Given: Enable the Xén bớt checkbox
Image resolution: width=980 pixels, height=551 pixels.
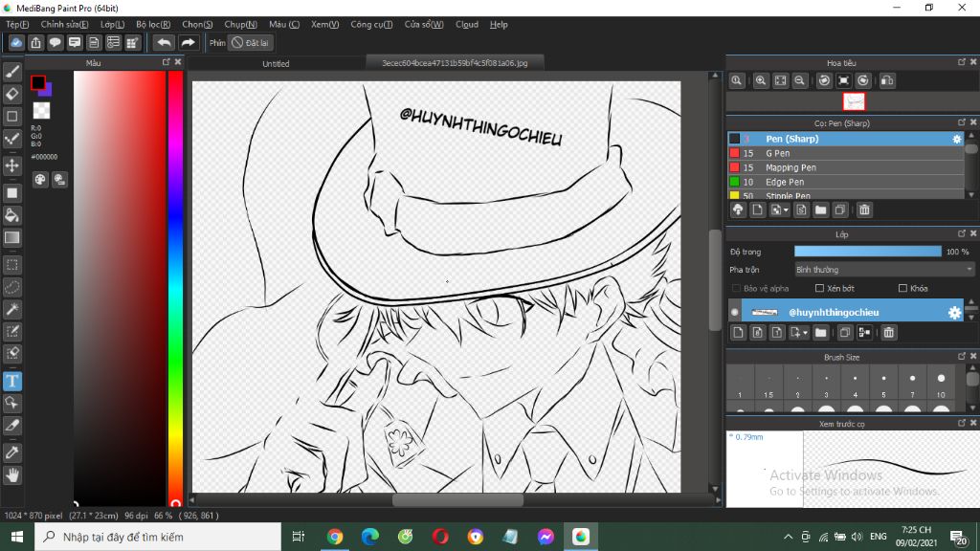Looking at the screenshot, I should (819, 288).
